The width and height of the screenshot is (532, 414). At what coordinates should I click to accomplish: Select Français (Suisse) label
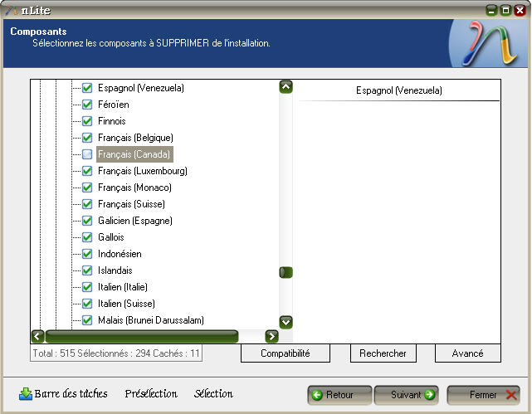tap(131, 204)
